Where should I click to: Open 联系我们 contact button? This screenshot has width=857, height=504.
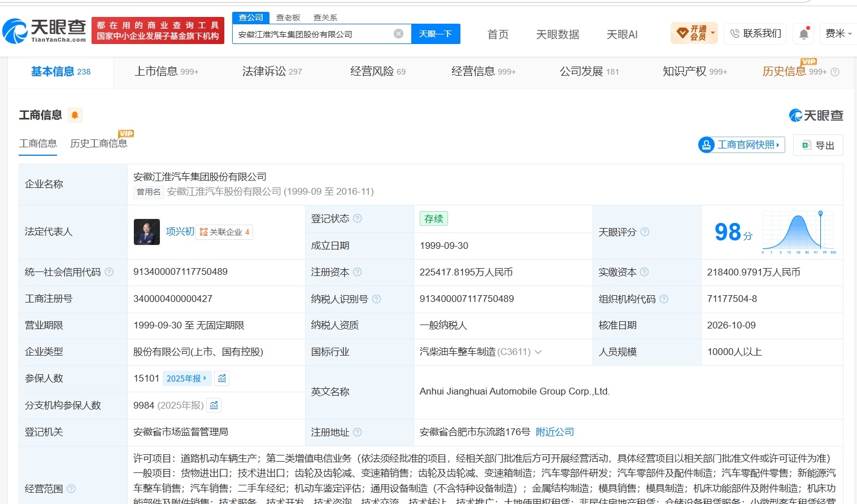[755, 34]
